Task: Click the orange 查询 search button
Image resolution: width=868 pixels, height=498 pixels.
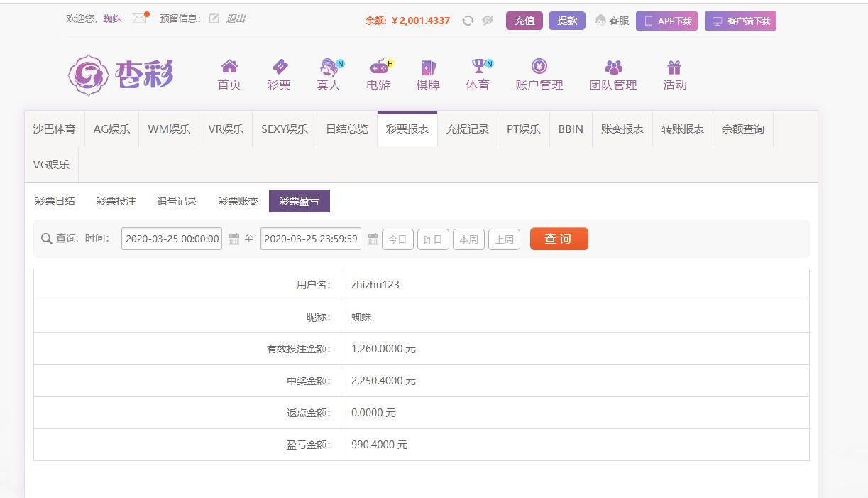Action: pyautogui.click(x=559, y=239)
